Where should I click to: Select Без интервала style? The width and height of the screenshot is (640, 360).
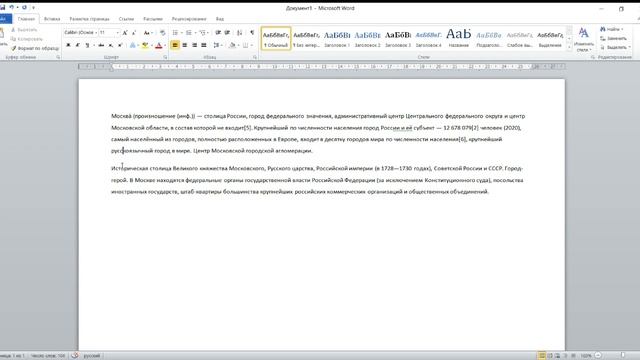[x=307, y=39]
